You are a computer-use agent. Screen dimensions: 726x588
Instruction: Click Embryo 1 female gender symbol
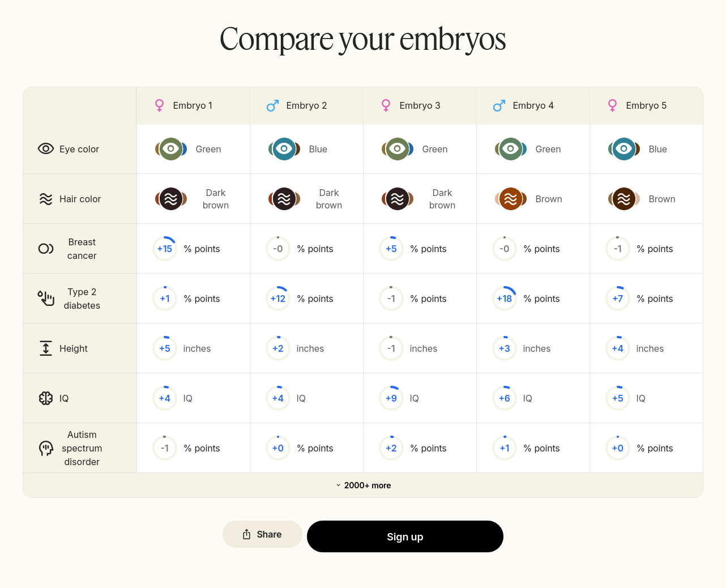160,106
